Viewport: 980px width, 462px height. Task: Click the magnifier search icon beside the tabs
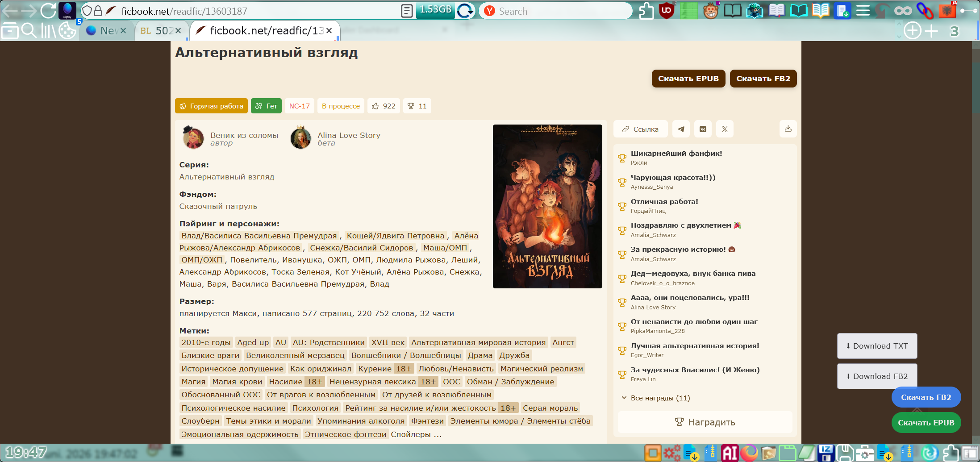pos(29,31)
